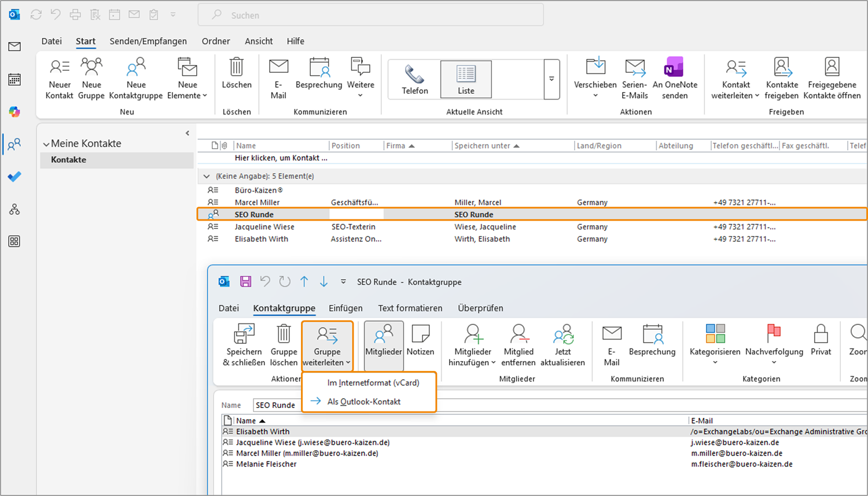The width and height of the screenshot is (868, 496).
Task: Click the Suchen search box
Action: pyautogui.click(x=370, y=15)
